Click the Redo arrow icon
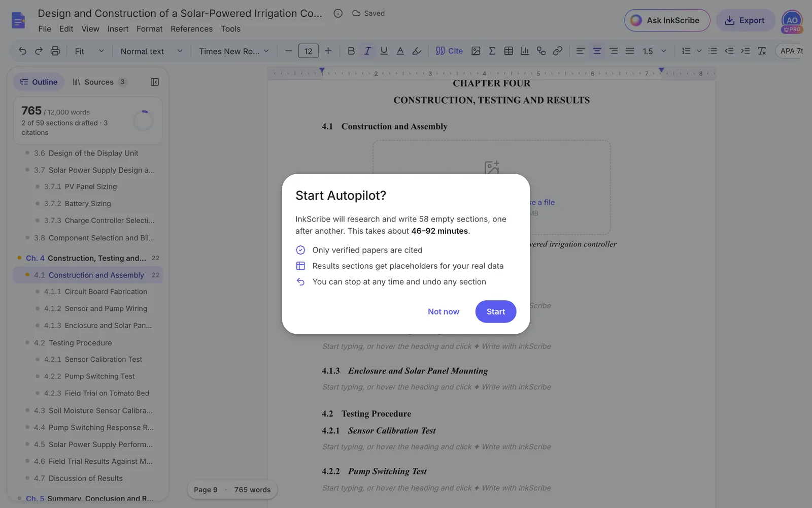Viewport: 812px width, 508px height. 39,51
